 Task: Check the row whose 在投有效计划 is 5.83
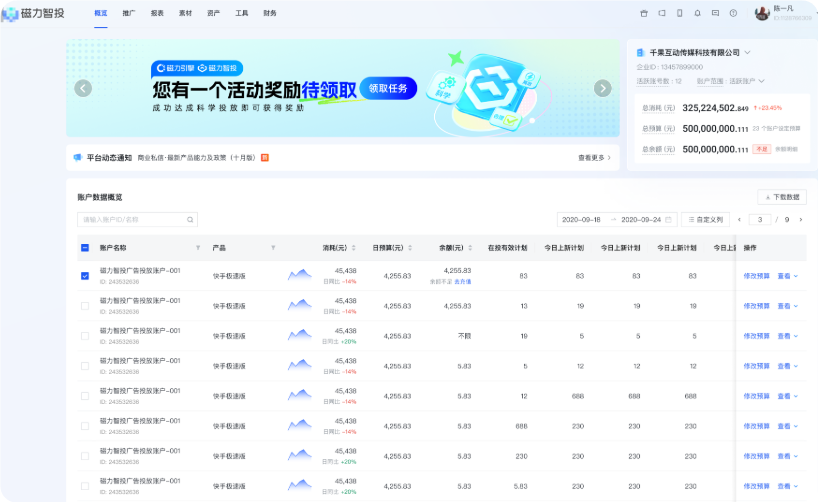[85, 486]
